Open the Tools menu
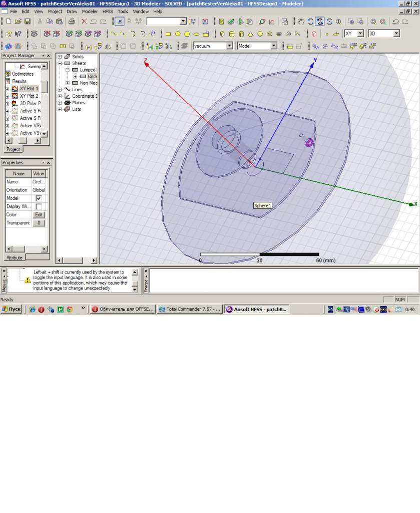The height and width of the screenshot is (513, 420). pos(123,12)
